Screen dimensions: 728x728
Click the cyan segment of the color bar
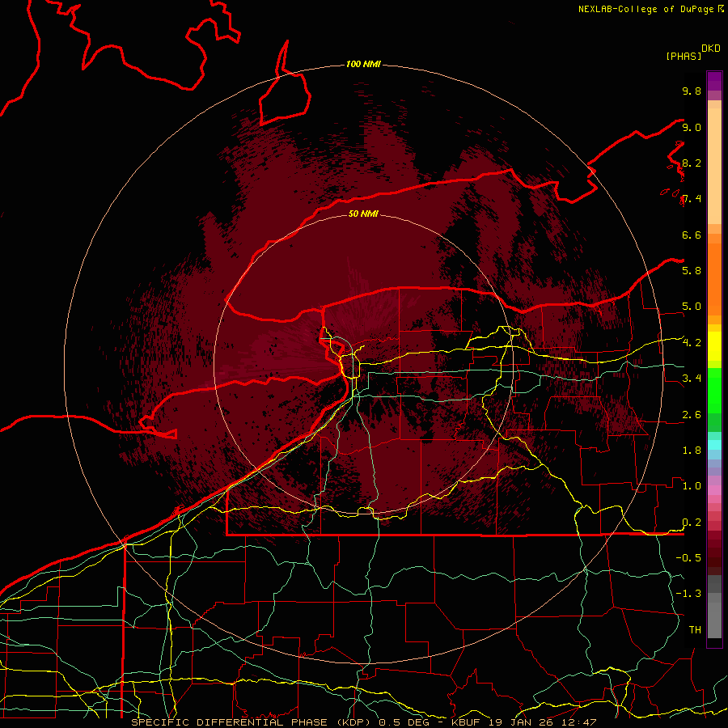click(714, 444)
